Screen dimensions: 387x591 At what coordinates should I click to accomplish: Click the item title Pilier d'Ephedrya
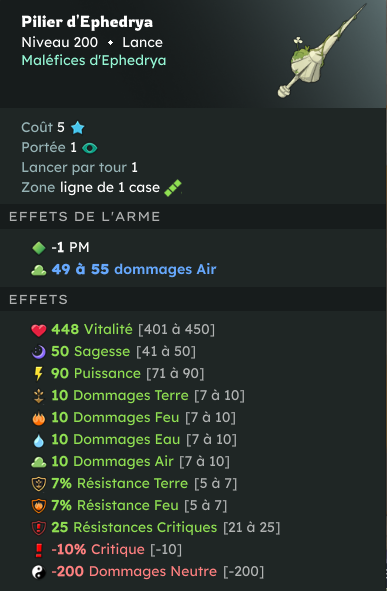coord(87,22)
